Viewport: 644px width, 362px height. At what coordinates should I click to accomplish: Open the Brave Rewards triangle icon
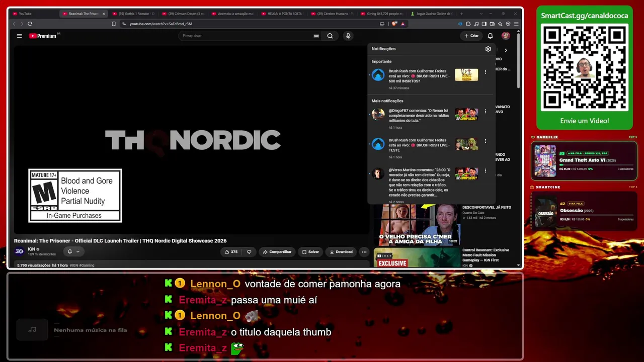pyautogui.click(x=403, y=24)
